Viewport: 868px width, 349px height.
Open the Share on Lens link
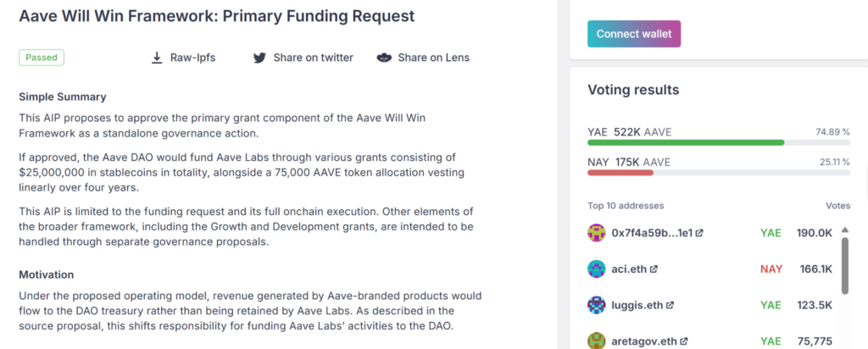click(433, 58)
